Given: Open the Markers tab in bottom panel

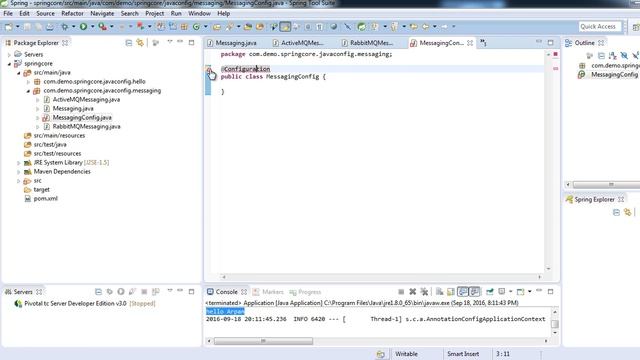Looking at the screenshot, I should point(268,292).
